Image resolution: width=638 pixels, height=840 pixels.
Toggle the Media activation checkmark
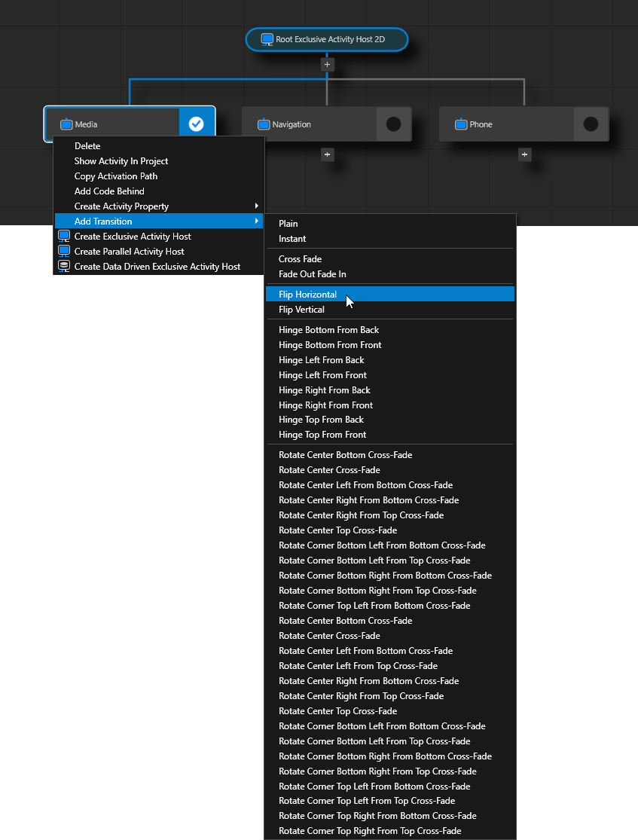[x=197, y=124]
